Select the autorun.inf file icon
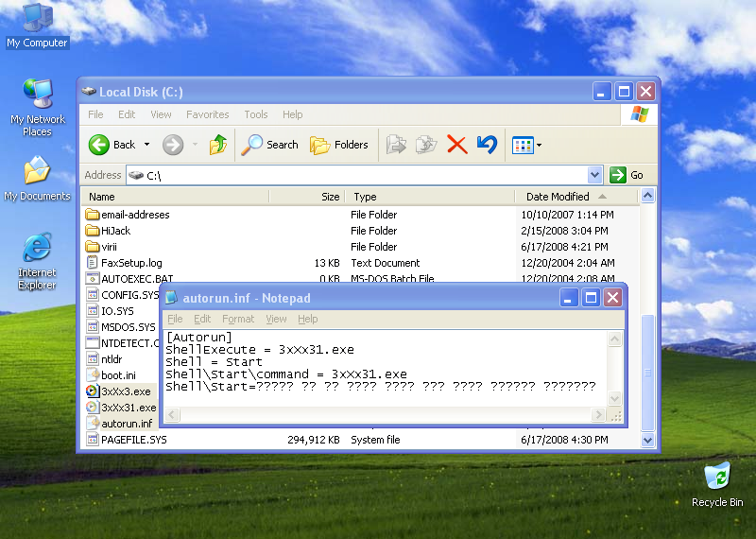Image resolution: width=756 pixels, height=539 pixels. 92,424
